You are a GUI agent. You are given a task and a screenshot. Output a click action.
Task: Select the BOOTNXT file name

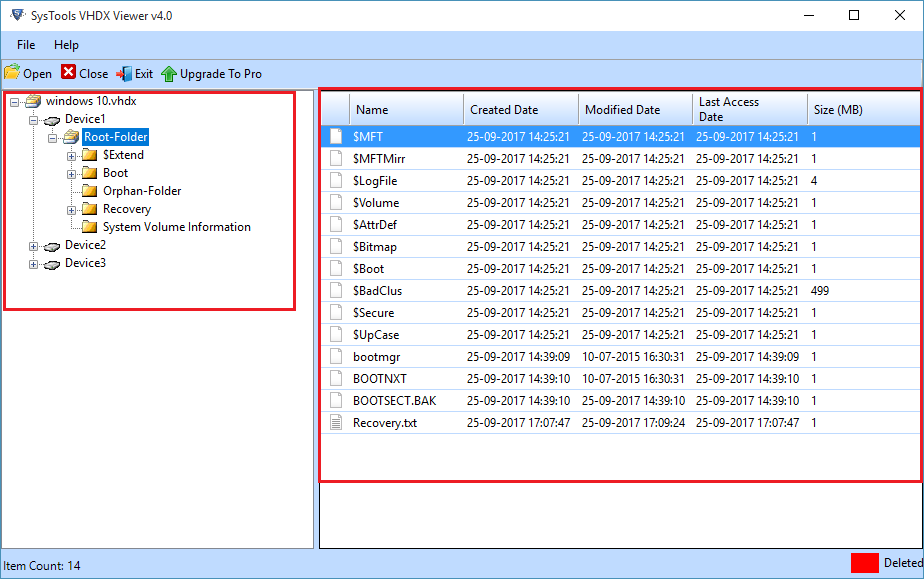coord(380,379)
